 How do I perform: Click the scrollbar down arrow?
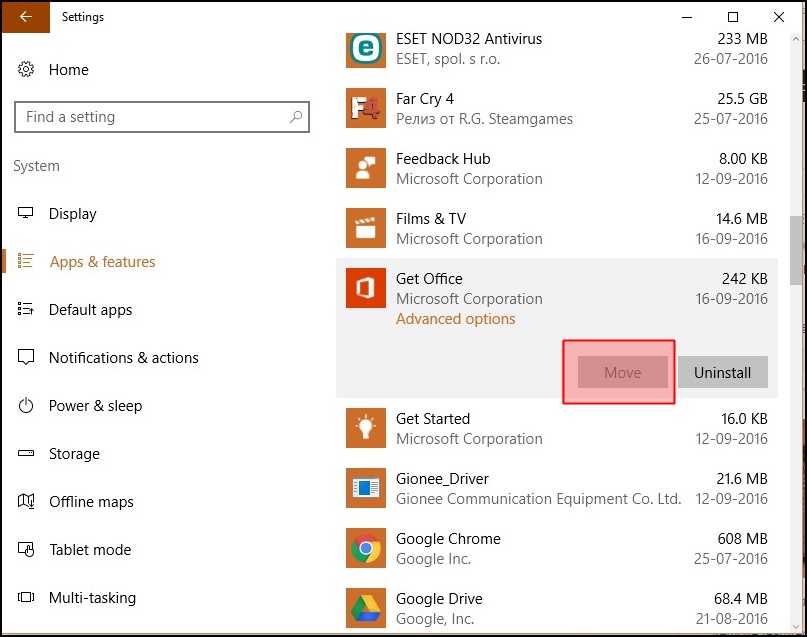coord(796,626)
